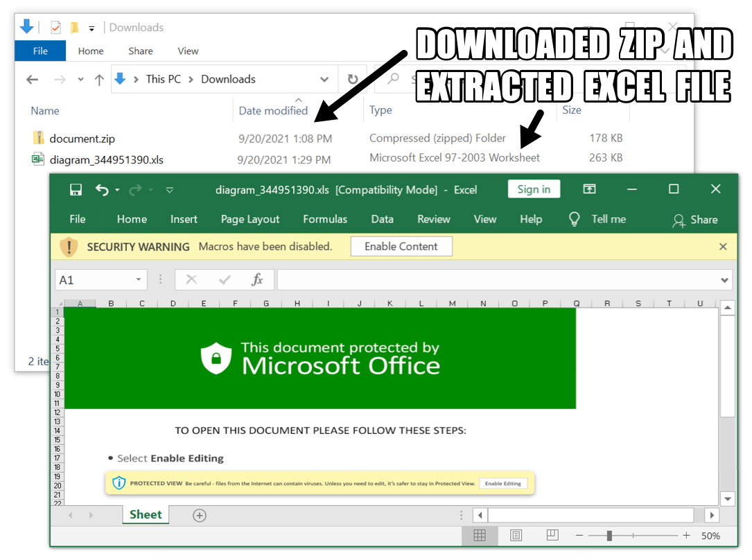Open the Excel File tab
The image size is (752, 560).
pyautogui.click(x=77, y=219)
